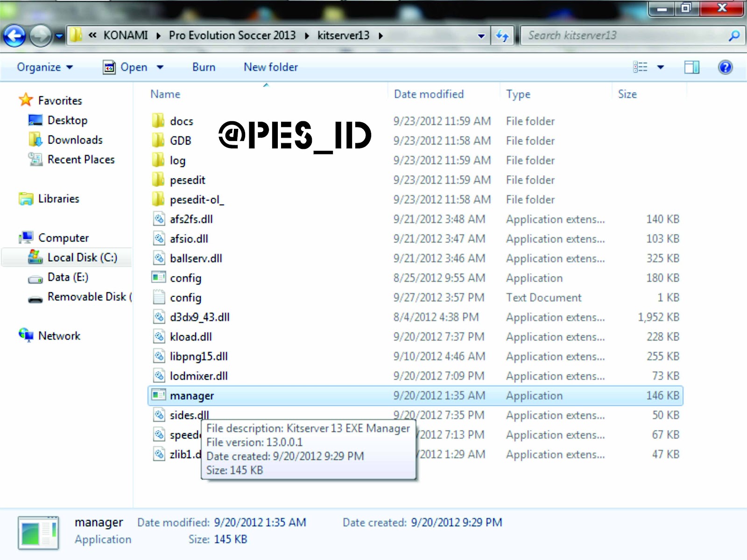Click the Forward navigation arrow
This screenshot has height=560, width=747.
pos(41,35)
